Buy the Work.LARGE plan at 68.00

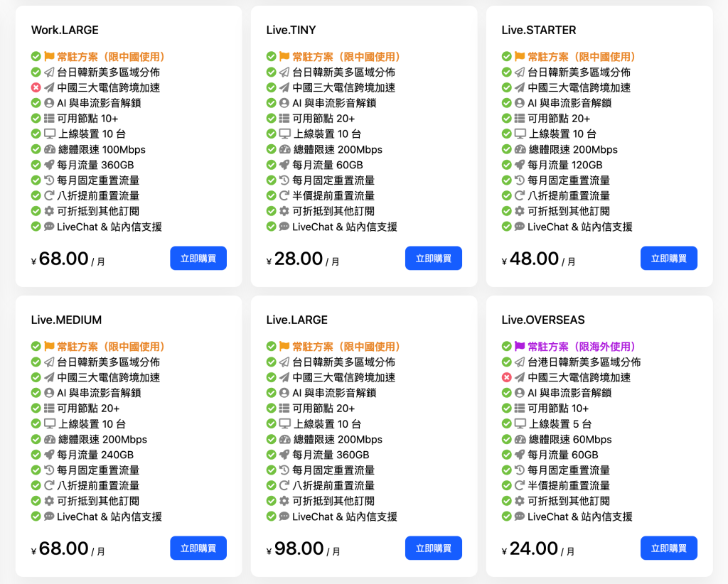tap(198, 258)
